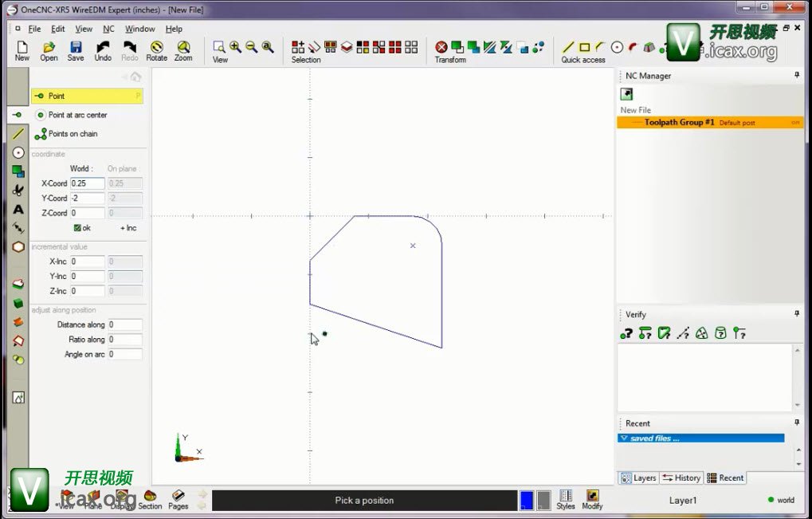Open the NC menu

pyautogui.click(x=108, y=29)
